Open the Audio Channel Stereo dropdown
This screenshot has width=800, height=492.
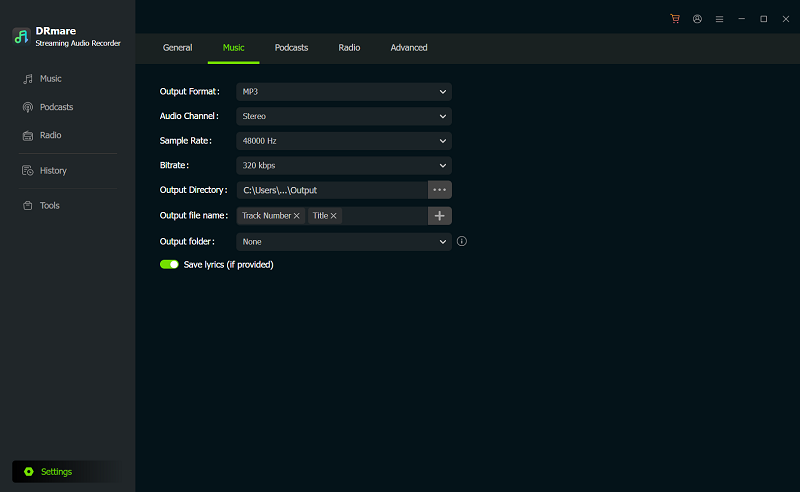[x=344, y=116]
